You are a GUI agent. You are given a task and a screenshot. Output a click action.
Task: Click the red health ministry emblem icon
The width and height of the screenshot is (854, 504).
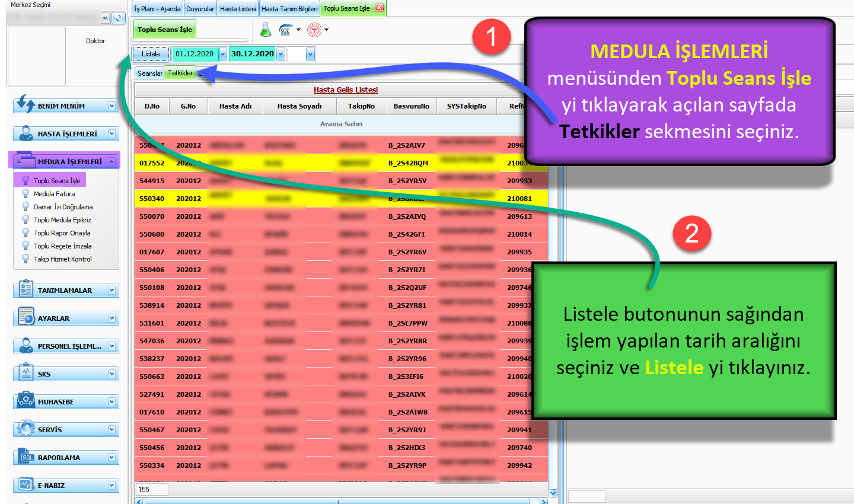314,30
